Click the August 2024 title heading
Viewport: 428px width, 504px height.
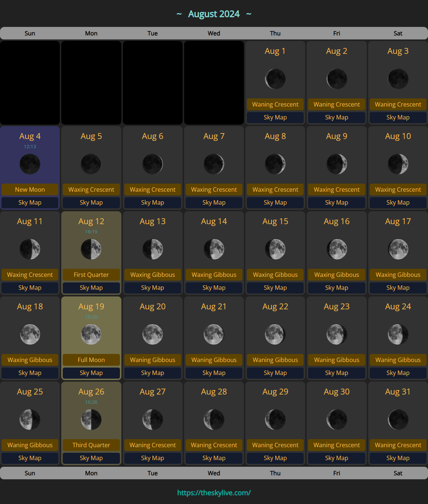[x=214, y=14]
